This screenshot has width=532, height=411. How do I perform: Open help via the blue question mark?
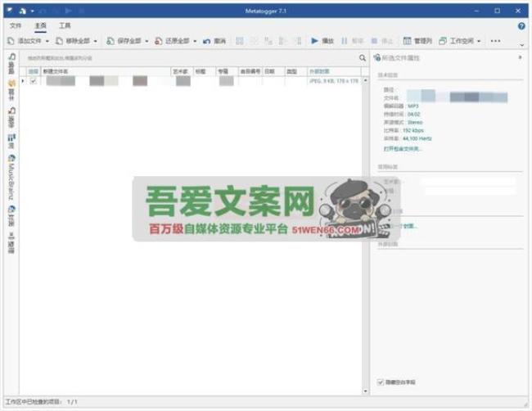(521, 26)
